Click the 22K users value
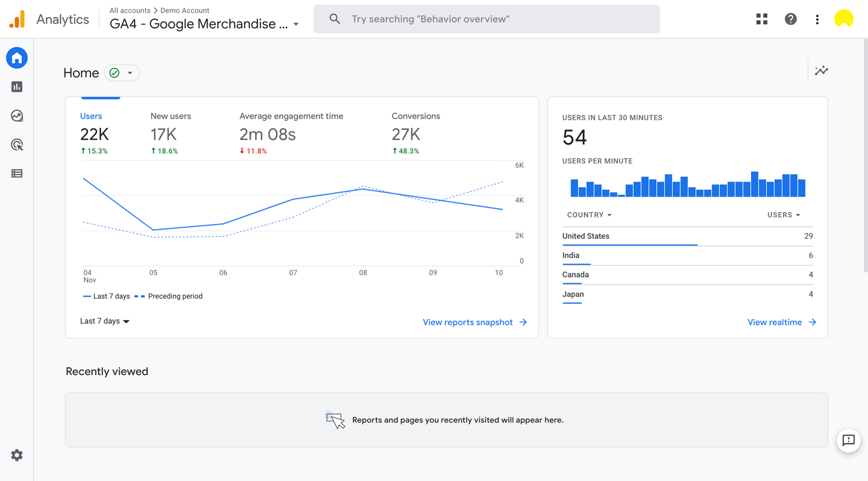 click(94, 134)
